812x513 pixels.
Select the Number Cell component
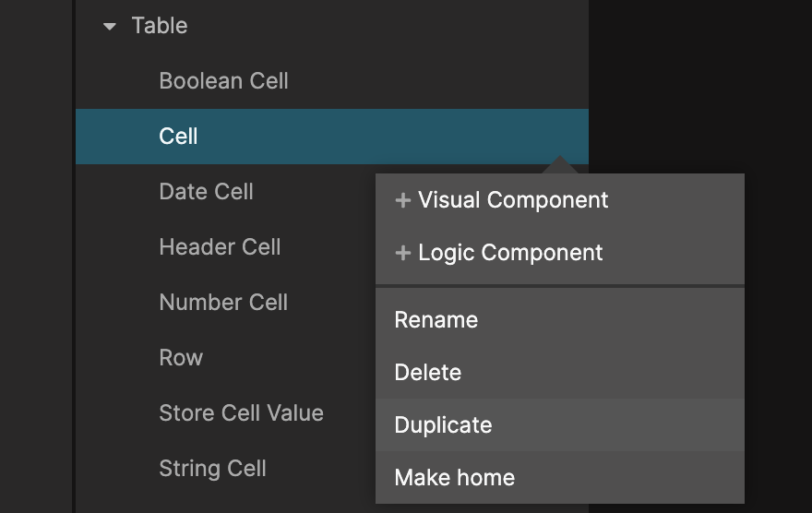coord(223,303)
